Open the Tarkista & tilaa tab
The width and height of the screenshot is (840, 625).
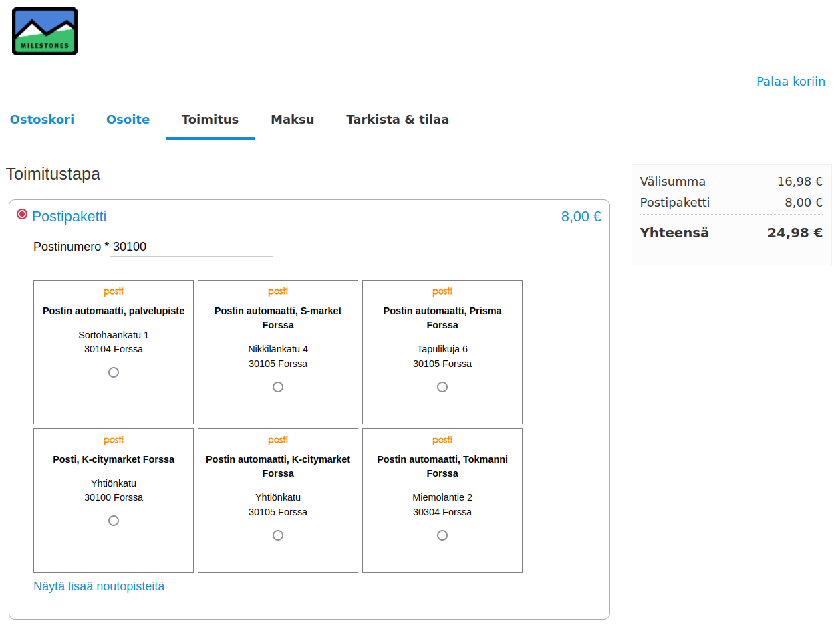[398, 120]
